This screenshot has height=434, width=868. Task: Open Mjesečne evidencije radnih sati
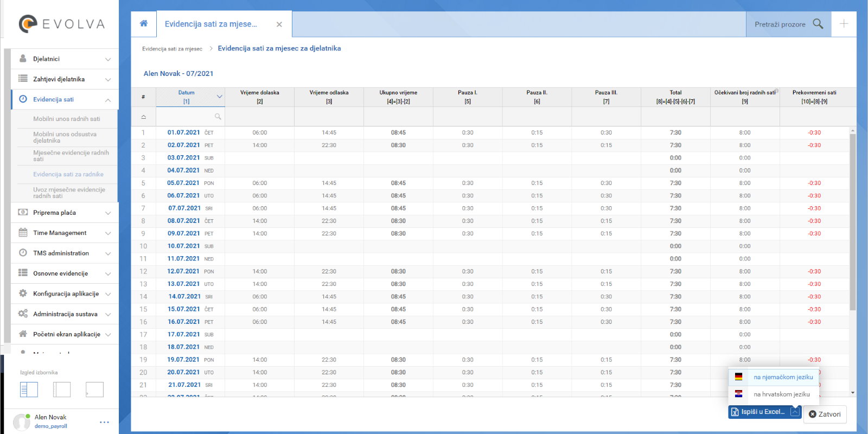point(71,156)
